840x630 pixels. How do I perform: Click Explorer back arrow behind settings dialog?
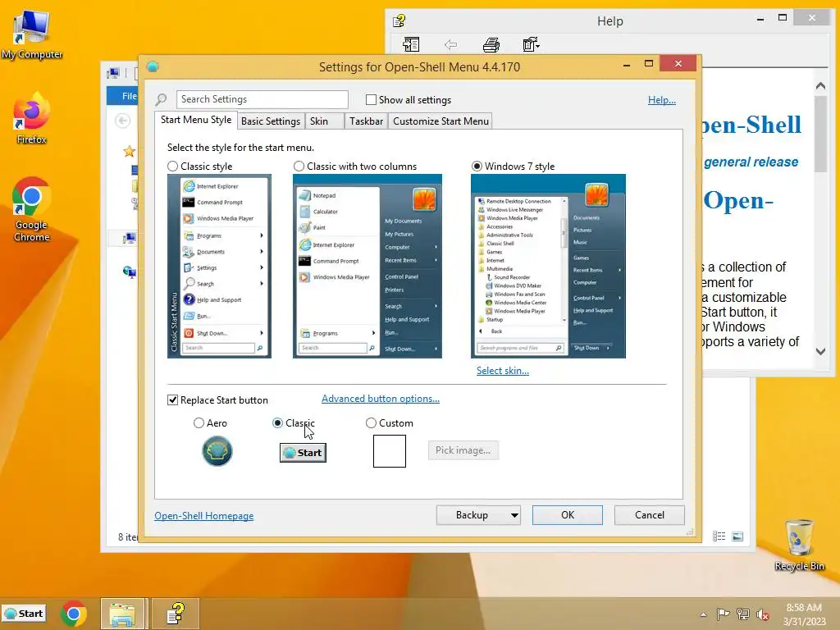tap(123, 121)
